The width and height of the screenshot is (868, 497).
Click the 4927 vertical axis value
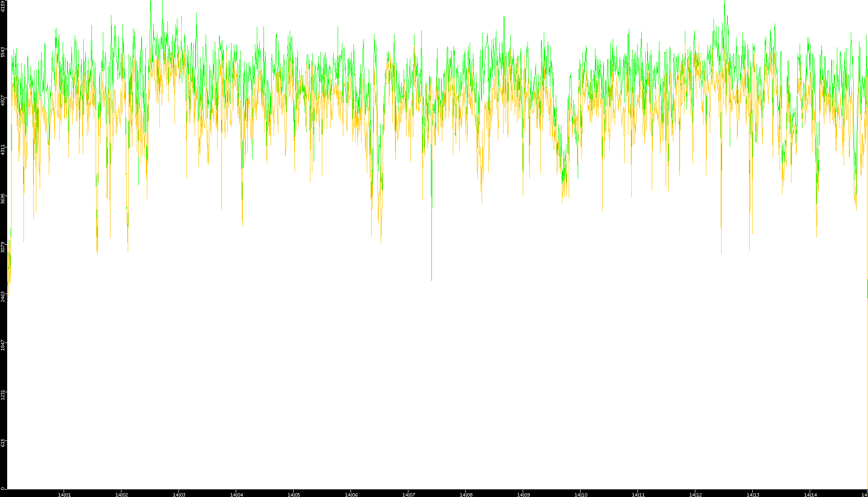3,100
